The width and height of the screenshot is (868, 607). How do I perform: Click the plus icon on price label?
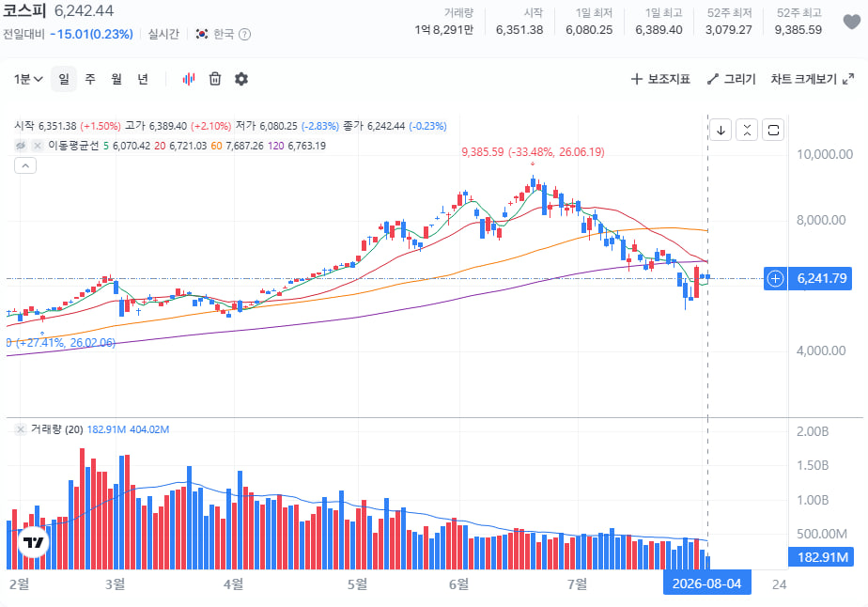[776, 278]
